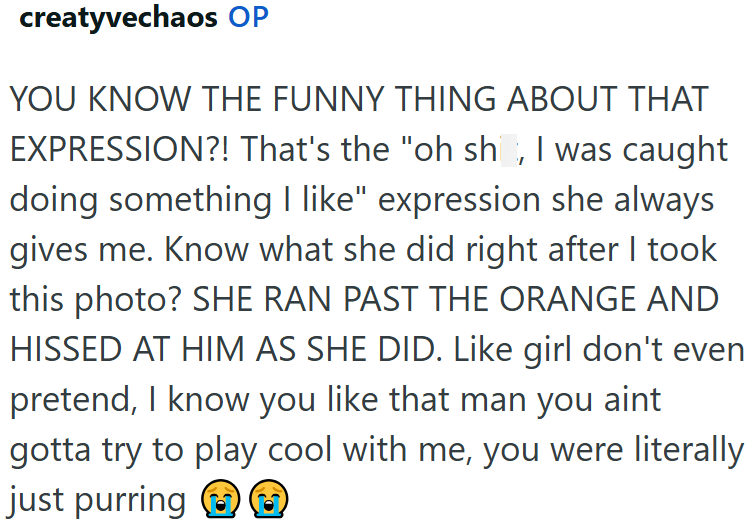Click the word "HISSED"
752x530 pixels.
[66, 349]
